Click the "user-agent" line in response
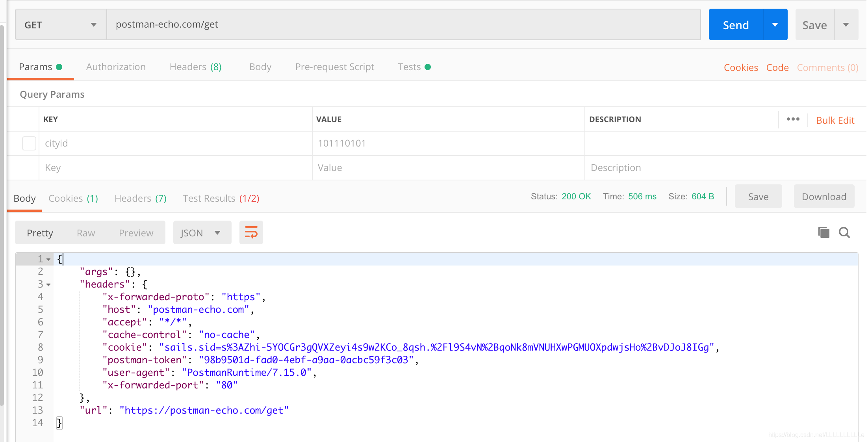Screen dimensions: 868x442 [x=210, y=372]
